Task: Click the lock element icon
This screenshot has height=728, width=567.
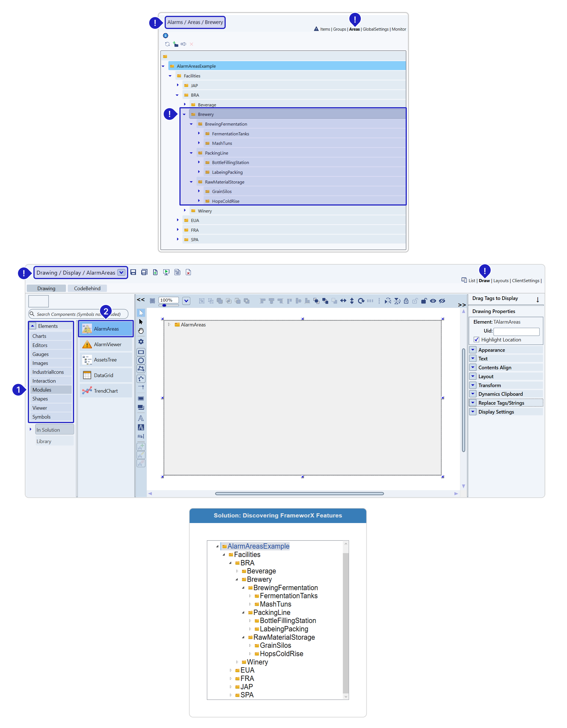Action: tap(406, 301)
